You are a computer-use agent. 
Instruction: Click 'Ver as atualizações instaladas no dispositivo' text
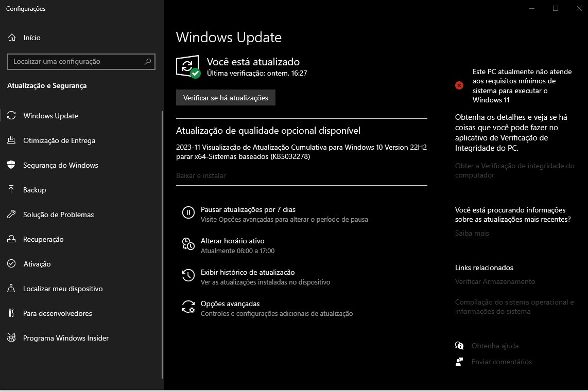tap(265, 282)
